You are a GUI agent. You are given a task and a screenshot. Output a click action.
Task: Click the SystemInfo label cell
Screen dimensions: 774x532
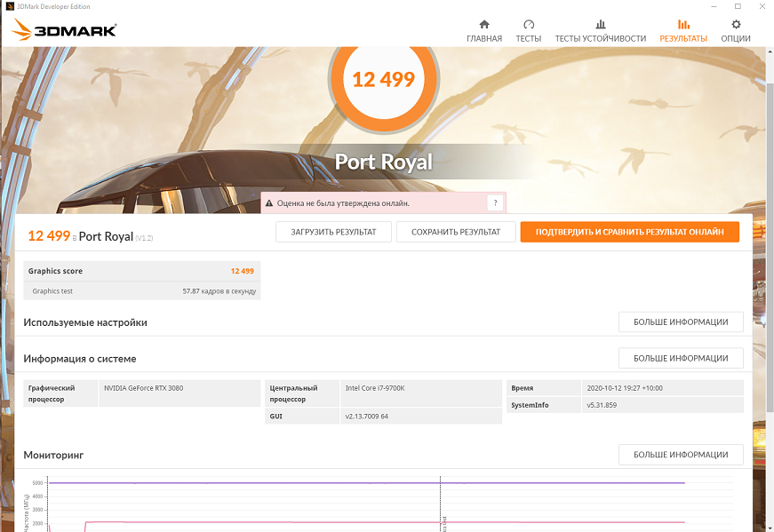pos(544,405)
